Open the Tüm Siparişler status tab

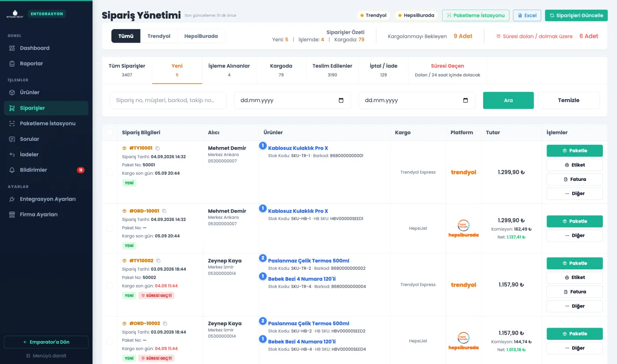127,70
